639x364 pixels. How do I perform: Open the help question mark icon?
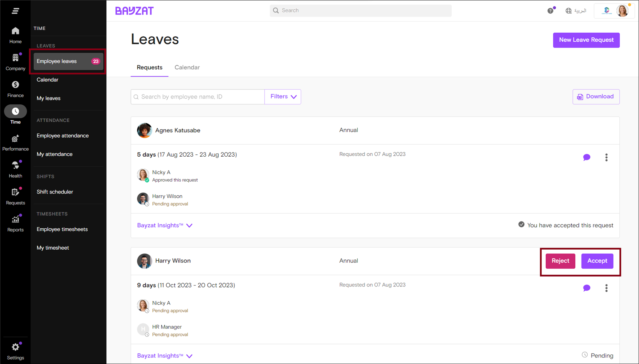(x=550, y=10)
